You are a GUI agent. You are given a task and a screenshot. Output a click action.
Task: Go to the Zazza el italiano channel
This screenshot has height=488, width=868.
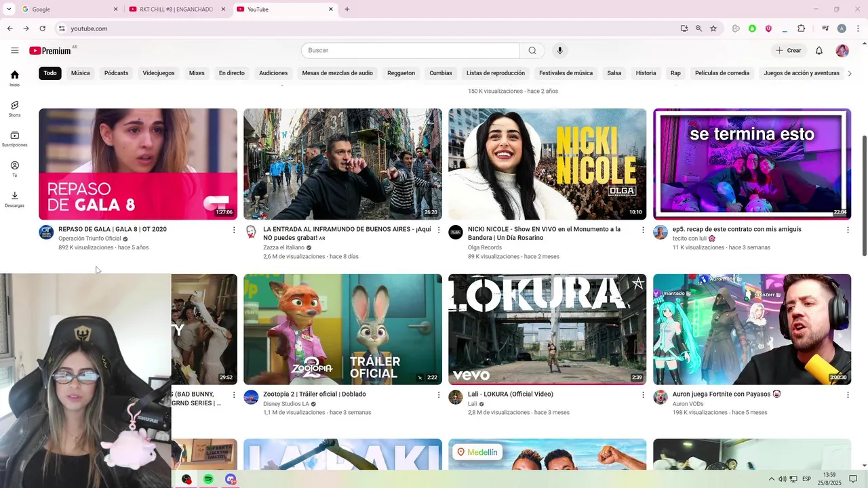click(x=283, y=247)
